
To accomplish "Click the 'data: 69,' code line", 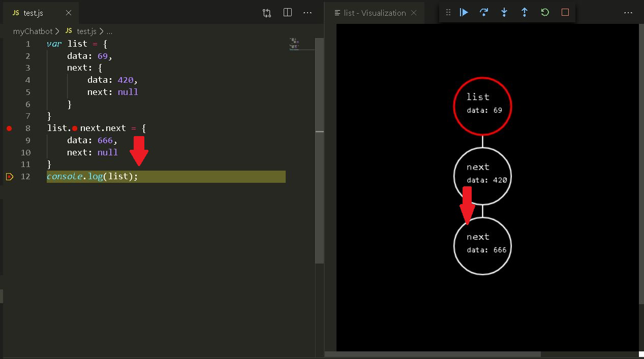I will [89, 56].
